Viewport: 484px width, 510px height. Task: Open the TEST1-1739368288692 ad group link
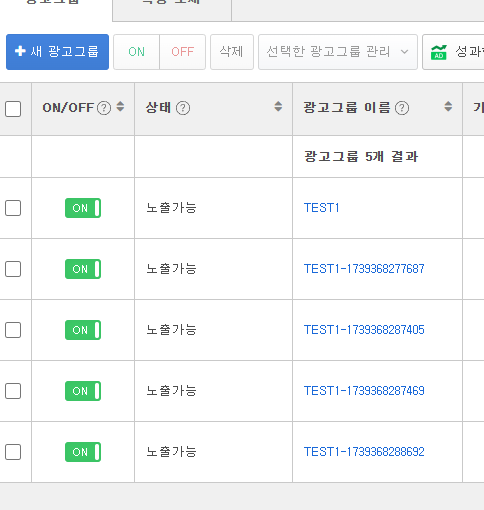(x=364, y=452)
